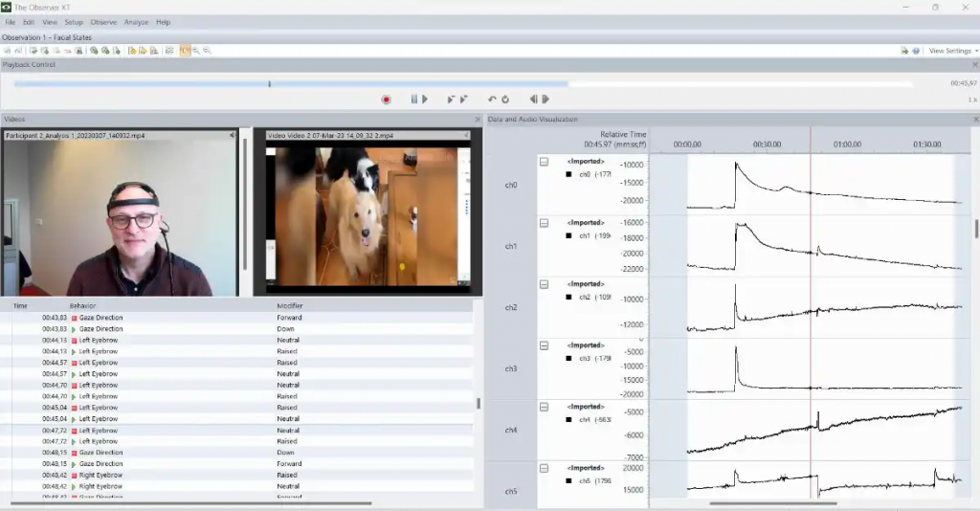Close the Data and Audio Visualization panel

975,119
